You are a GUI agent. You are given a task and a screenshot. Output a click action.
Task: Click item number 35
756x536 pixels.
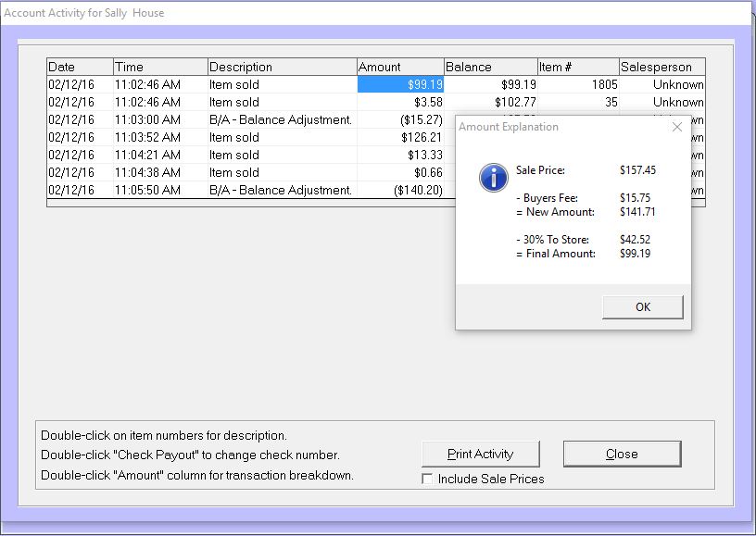pos(578,102)
